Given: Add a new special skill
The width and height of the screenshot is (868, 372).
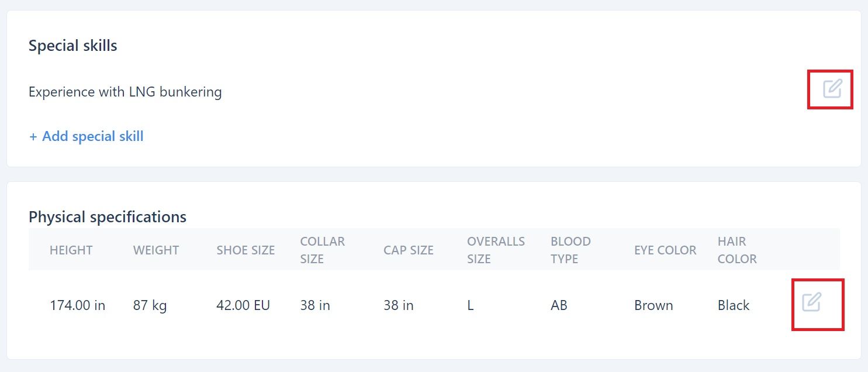Looking at the screenshot, I should point(86,136).
